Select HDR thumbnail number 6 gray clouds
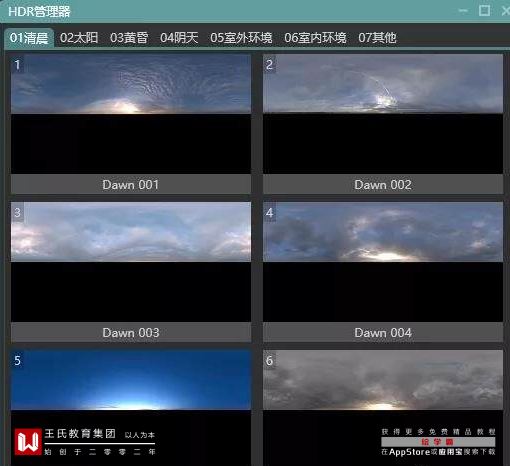 (x=383, y=407)
